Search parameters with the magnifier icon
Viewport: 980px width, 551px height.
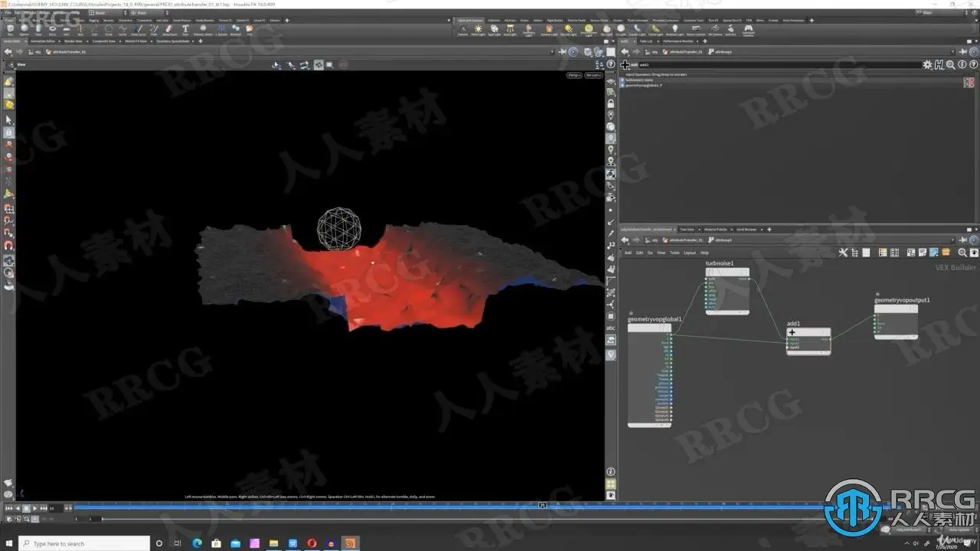950,65
